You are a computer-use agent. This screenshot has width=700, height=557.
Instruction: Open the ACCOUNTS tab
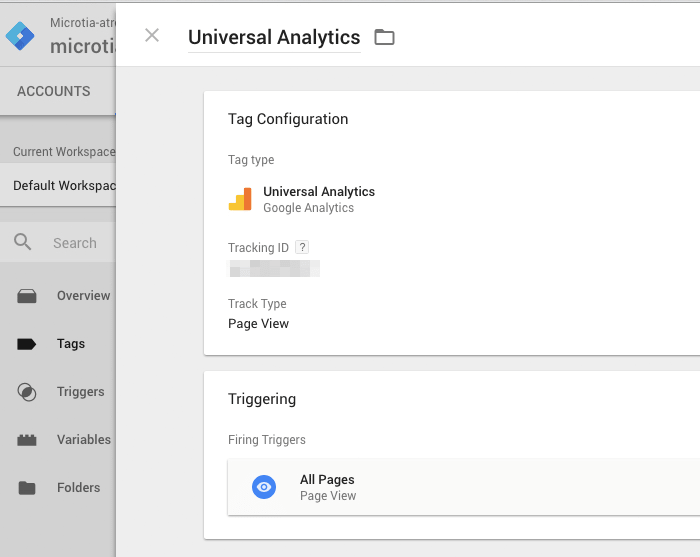(x=54, y=91)
